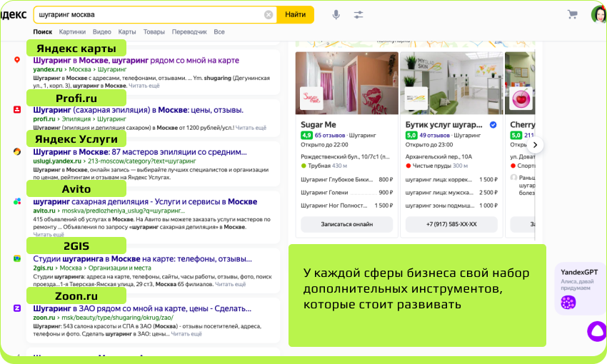
Task: Open result Шугаринг (сахарная эпиляция) в Москве
Action: point(139,110)
